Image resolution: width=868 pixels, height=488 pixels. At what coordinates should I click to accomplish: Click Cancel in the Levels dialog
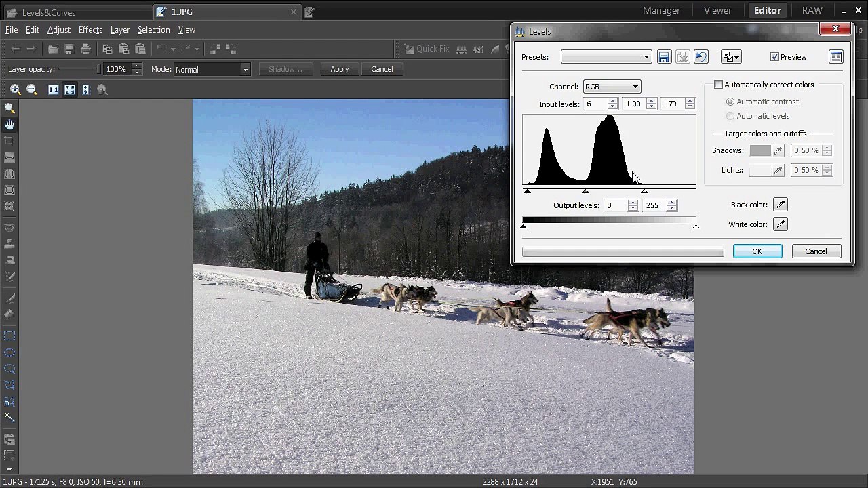click(x=816, y=251)
